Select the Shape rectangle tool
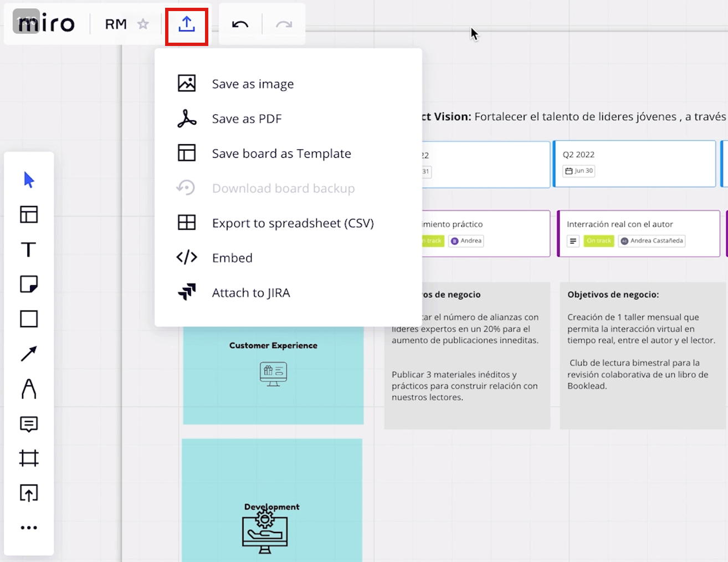 pos(29,319)
